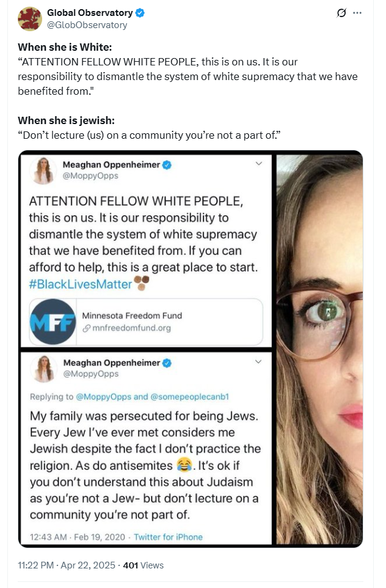The height and width of the screenshot is (588, 386).
Task: Click the 401 Views counter
Action: 143,565
